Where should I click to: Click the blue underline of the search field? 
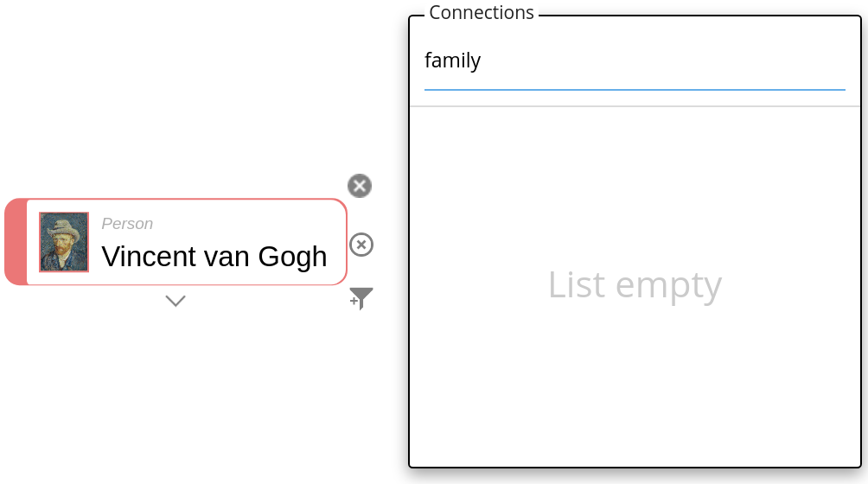click(635, 90)
